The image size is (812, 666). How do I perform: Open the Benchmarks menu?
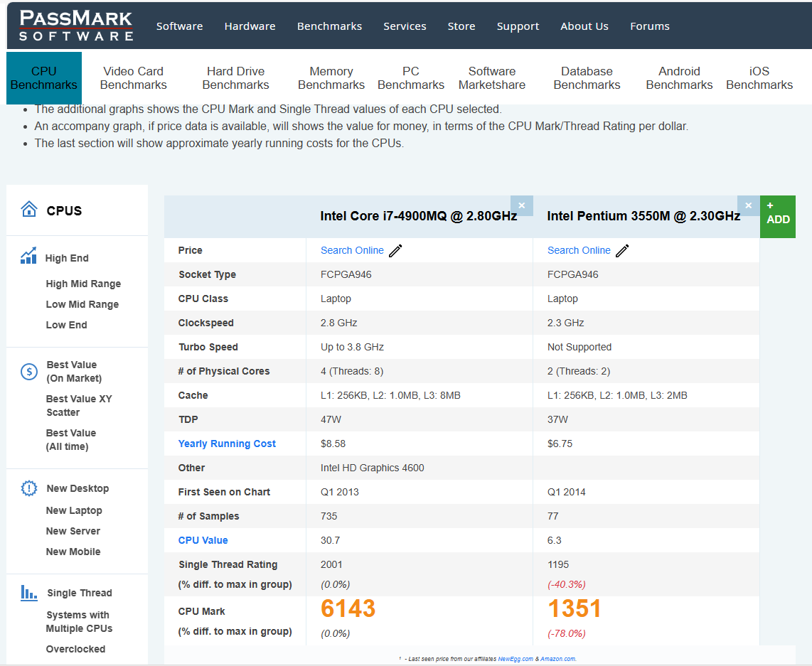tap(329, 26)
